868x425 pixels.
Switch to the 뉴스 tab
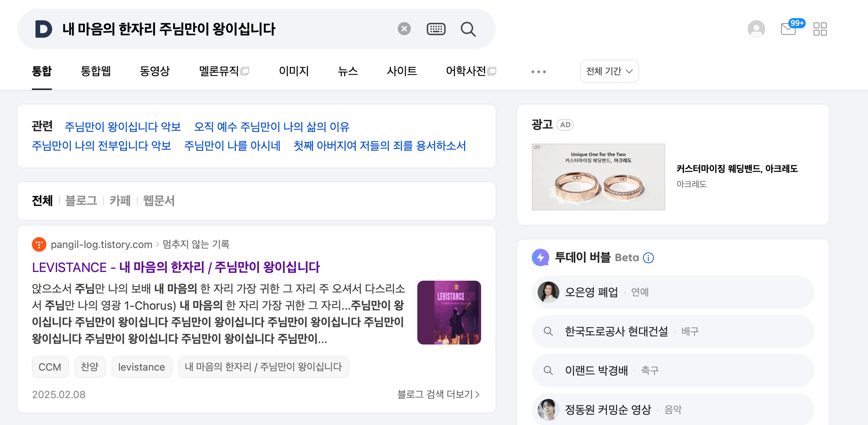click(348, 71)
